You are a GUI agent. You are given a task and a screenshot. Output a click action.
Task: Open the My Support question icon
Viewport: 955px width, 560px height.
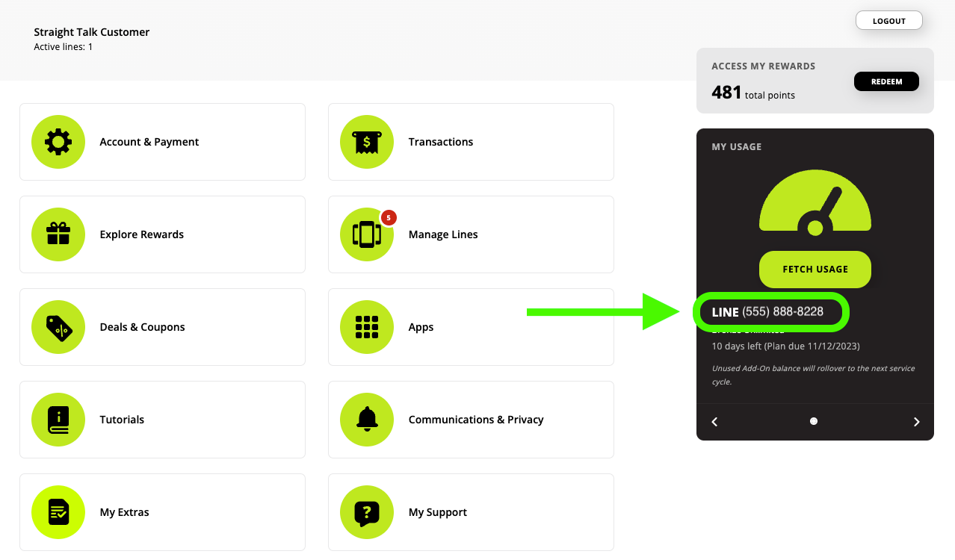point(367,512)
